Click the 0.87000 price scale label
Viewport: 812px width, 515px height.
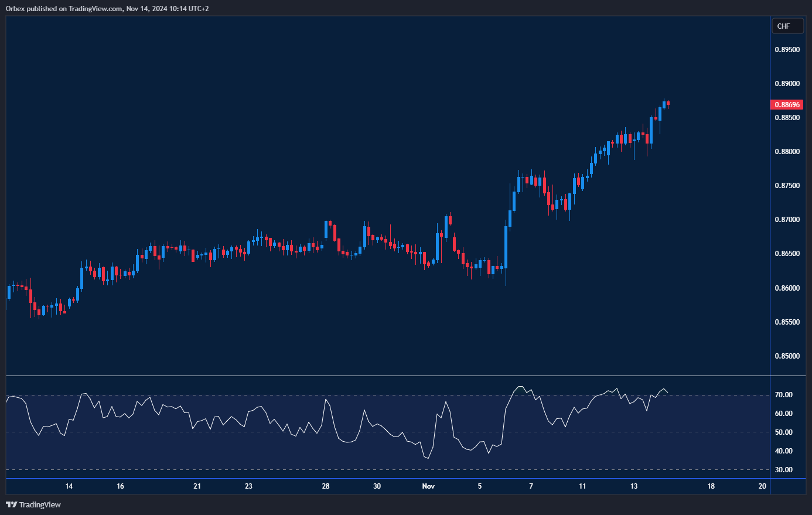[787, 220]
